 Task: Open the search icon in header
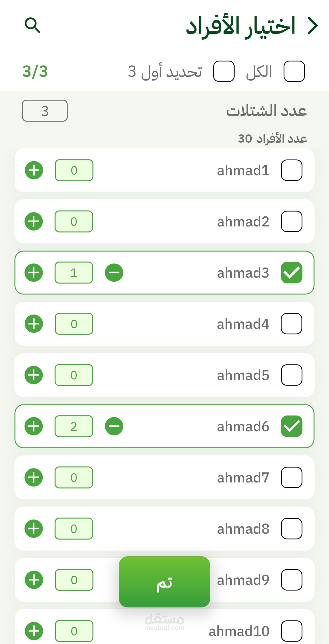33,25
